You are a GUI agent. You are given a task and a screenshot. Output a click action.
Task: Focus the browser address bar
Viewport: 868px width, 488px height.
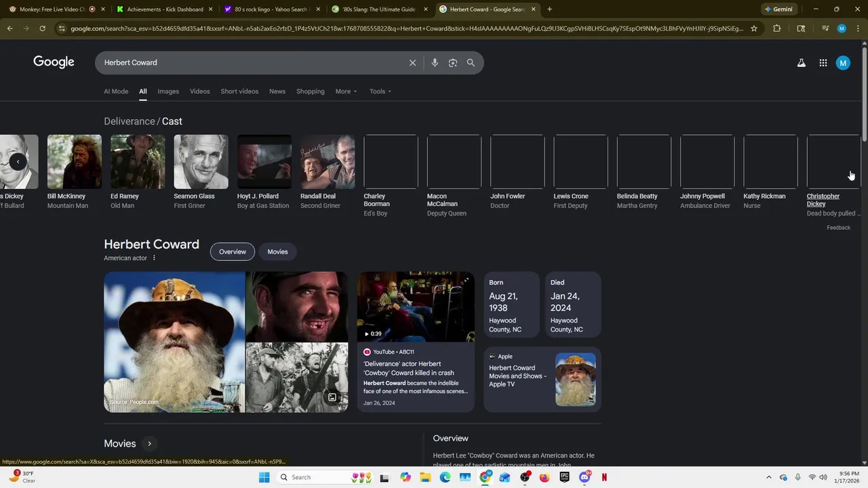[x=407, y=28]
